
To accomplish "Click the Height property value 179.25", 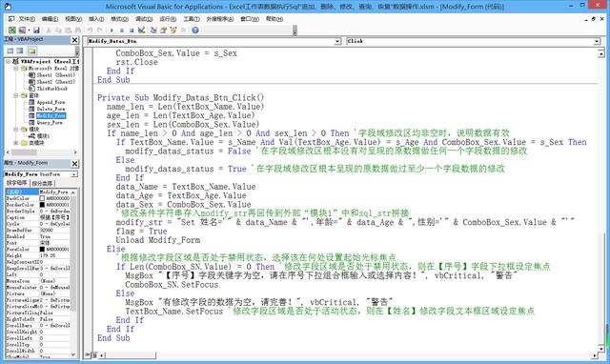I will [54, 255].
